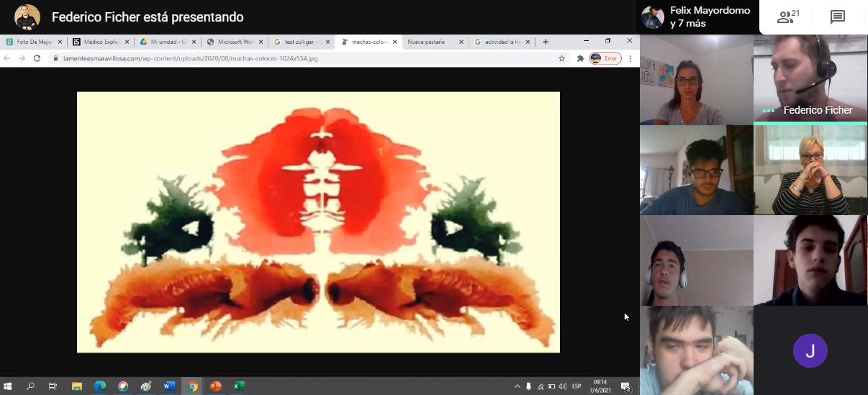This screenshot has width=868, height=395.
Task: Select the woman with glasses video tile
Action: [696, 80]
